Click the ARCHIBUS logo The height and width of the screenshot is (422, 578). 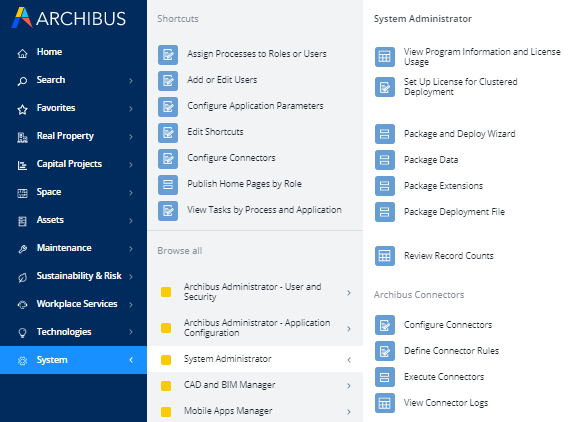click(69, 18)
